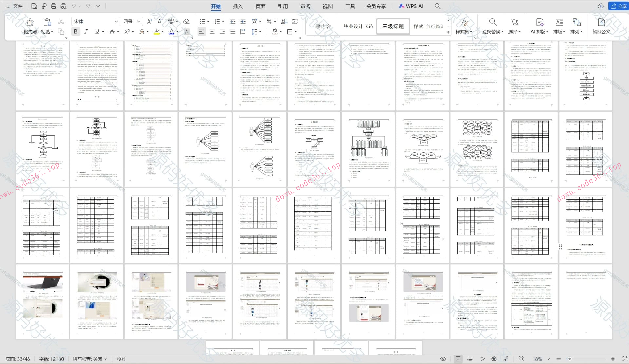
Task: Toggle bold formatting
Action: pyautogui.click(x=76, y=32)
